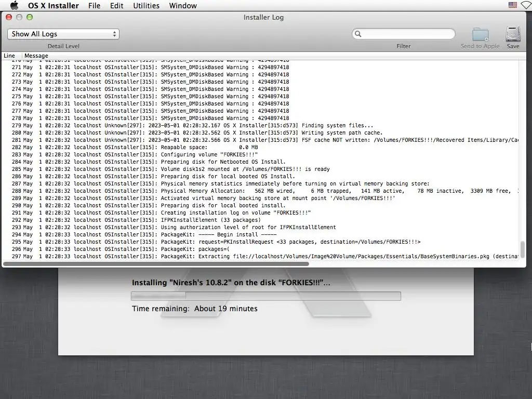The width and height of the screenshot is (532, 399).
Task: Minimize the Installer Log window
Action: [19, 17]
